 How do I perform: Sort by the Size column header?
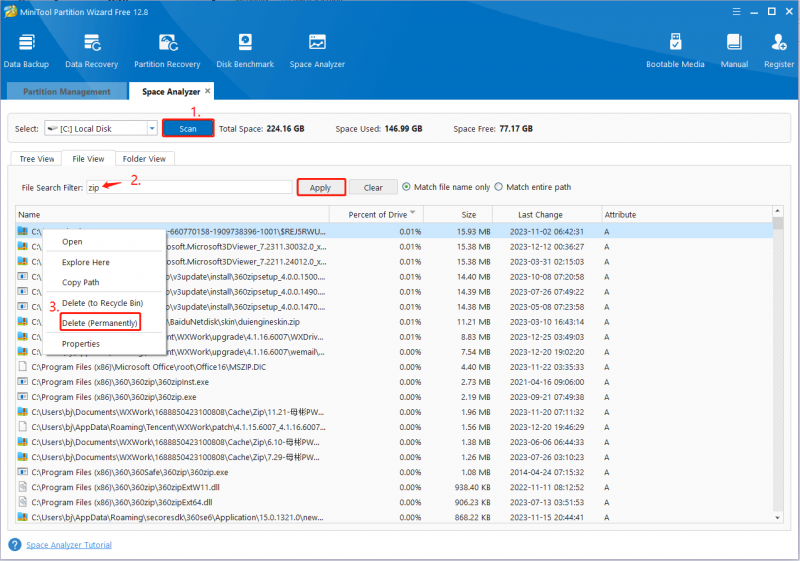click(x=458, y=215)
